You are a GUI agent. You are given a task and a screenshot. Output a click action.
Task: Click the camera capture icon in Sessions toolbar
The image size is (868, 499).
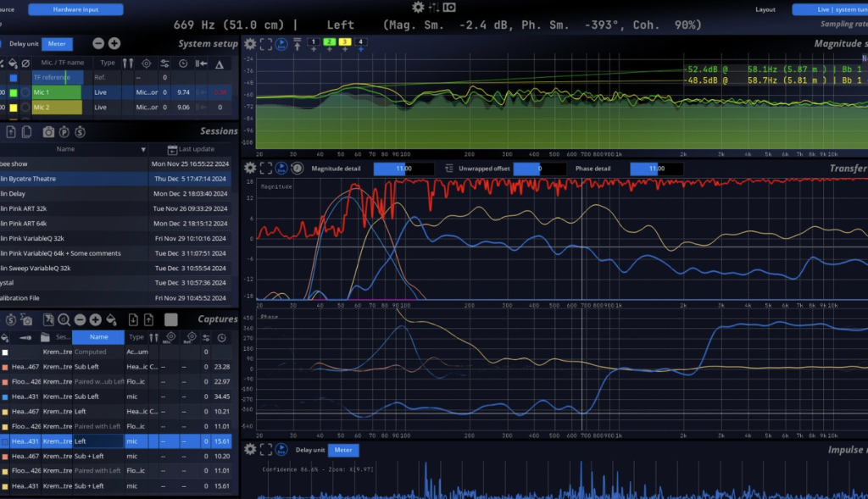(x=48, y=131)
